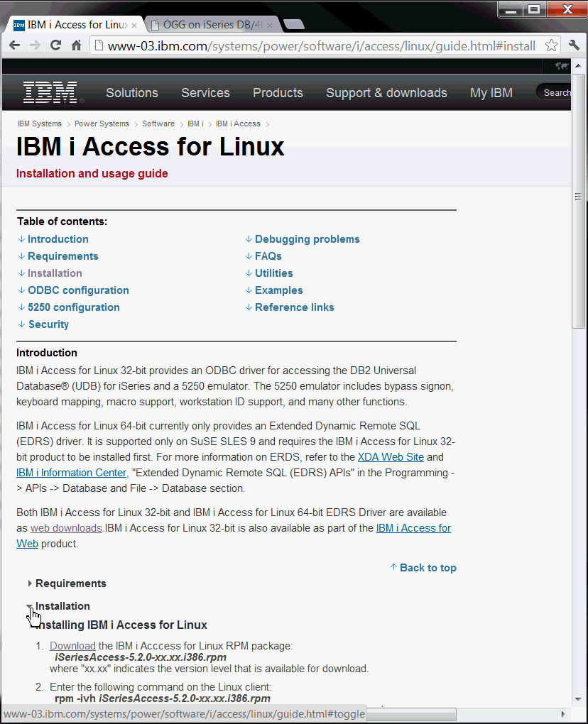
Task: Open the Support & downloads menu
Action: (386, 93)
